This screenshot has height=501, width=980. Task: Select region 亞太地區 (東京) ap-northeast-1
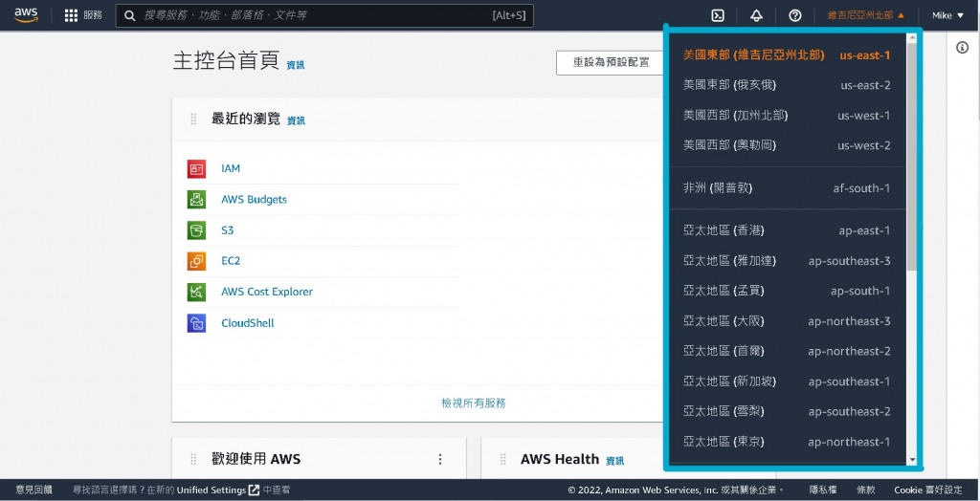pos(787,442)
